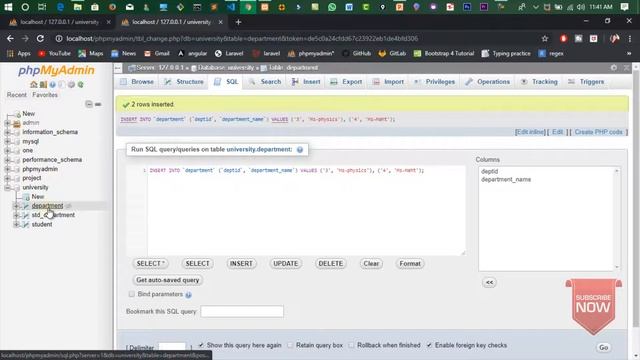Click the department table icon in tree
Viewport: 640px width, 360px height.
[x=26, y=206]
